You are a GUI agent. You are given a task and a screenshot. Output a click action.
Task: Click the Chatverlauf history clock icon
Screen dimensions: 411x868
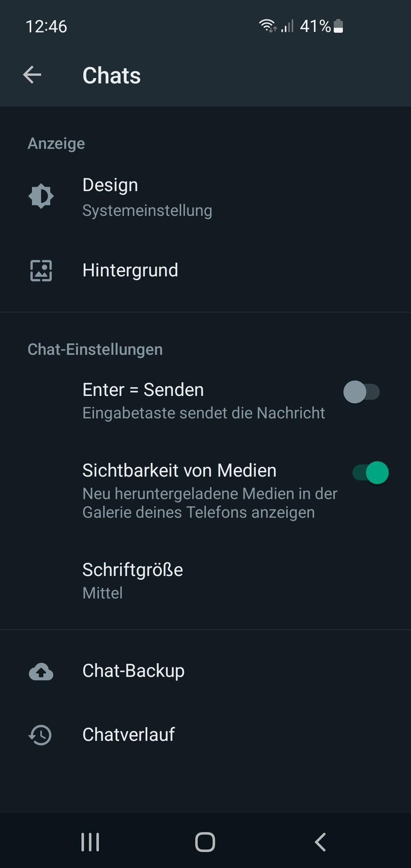[x=40, y=735]
